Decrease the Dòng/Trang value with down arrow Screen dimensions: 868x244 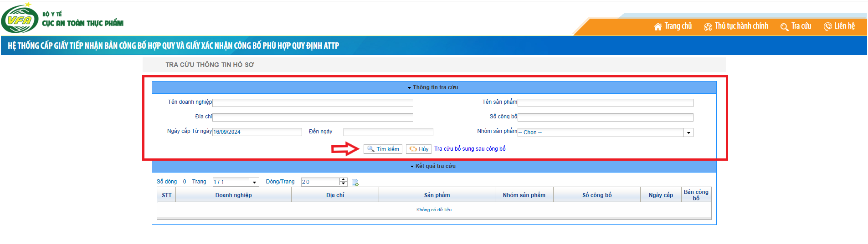point(343,184)
